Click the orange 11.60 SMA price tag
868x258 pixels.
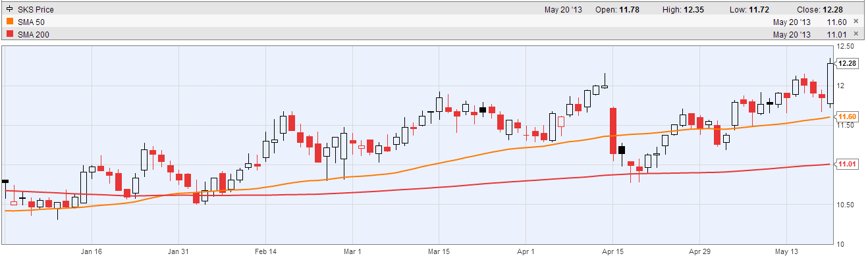click(x=847, y=116)
